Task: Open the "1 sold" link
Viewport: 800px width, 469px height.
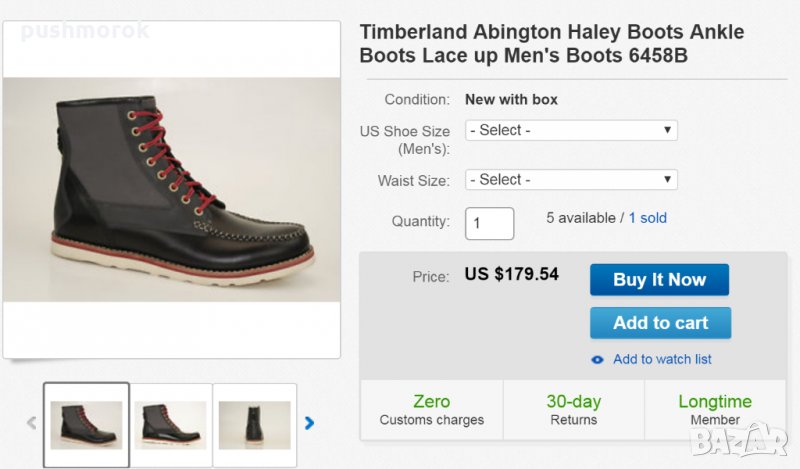Action: pyautogui.click(x=647, y=217)
